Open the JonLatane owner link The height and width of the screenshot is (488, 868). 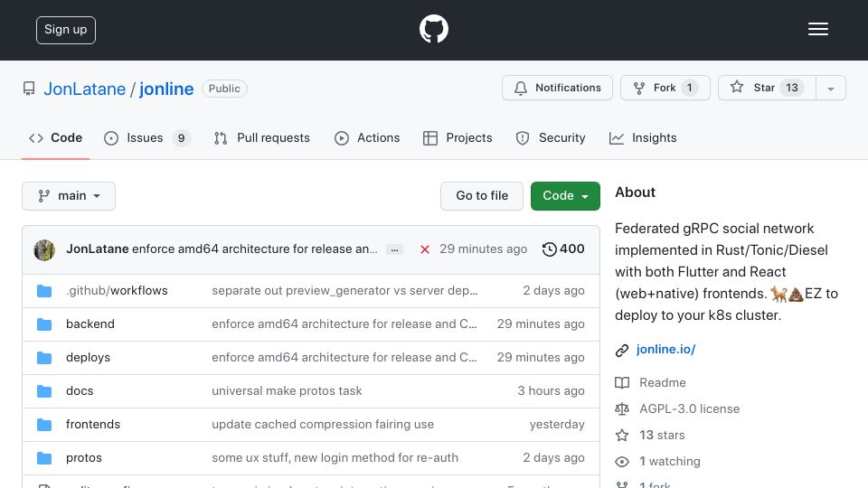[85, 89]
